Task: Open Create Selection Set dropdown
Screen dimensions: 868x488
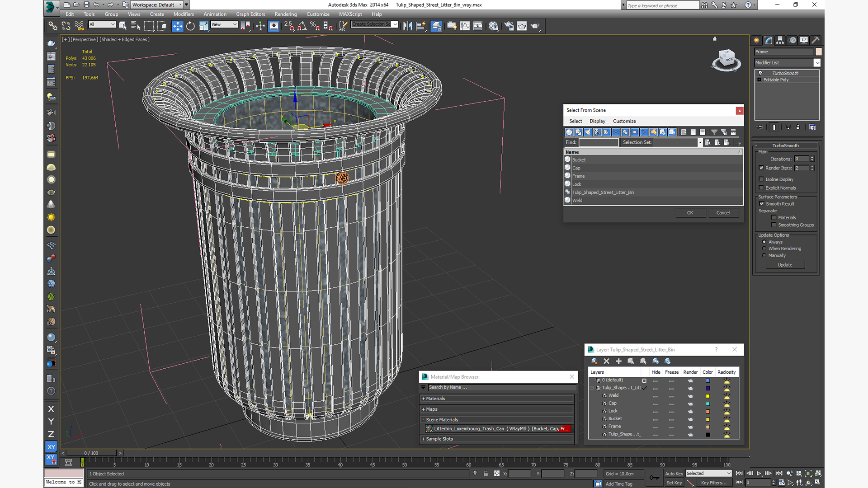Action: (395, 24)
